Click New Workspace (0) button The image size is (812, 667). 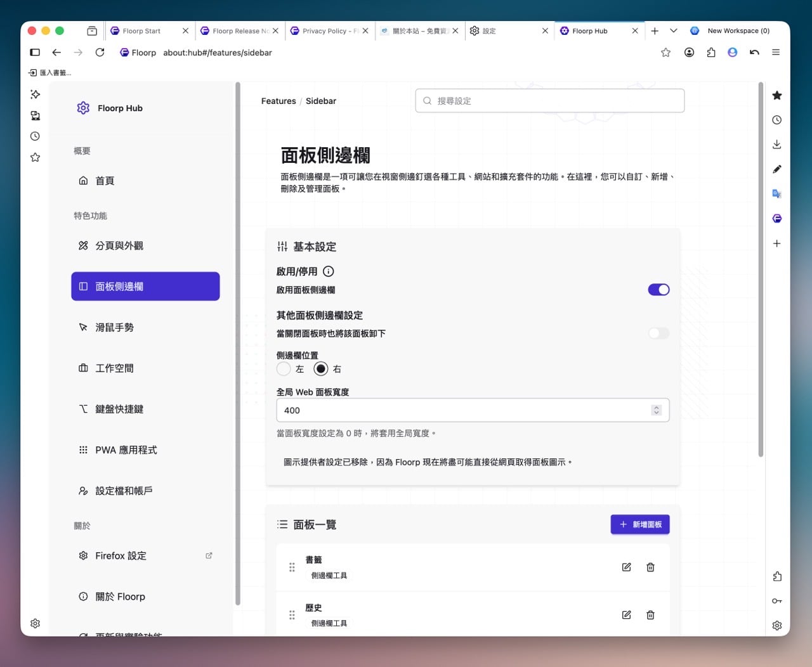[x=730, y=30]
